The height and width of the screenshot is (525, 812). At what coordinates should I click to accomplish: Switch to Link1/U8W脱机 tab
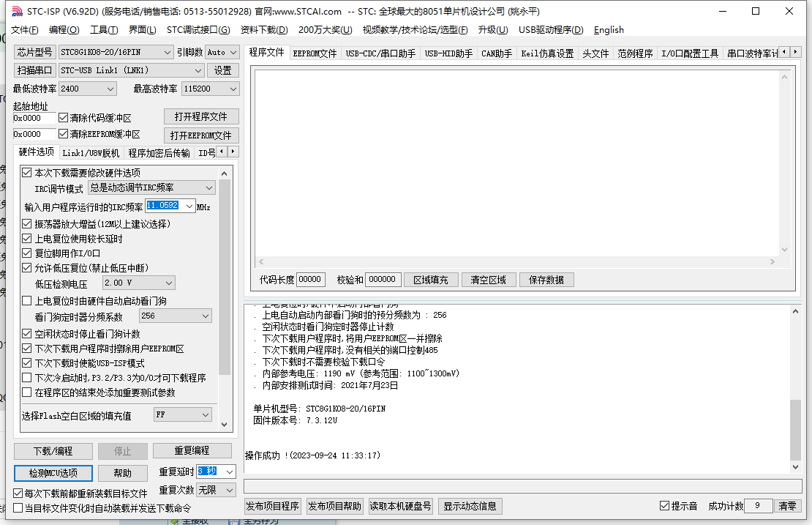click(x=91, y=153)
